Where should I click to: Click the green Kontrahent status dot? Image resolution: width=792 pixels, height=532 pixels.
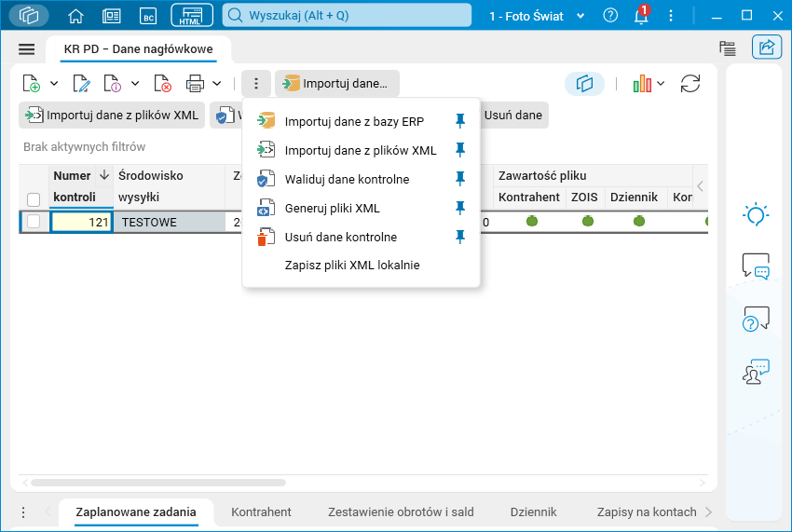[x=532, y=221]
